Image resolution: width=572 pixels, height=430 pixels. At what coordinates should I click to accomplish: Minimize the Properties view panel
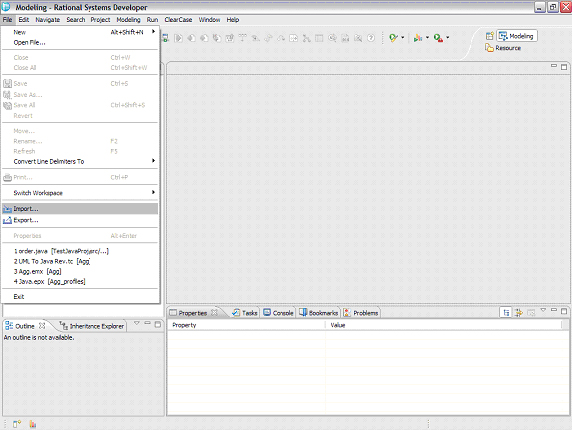point(554,310)
